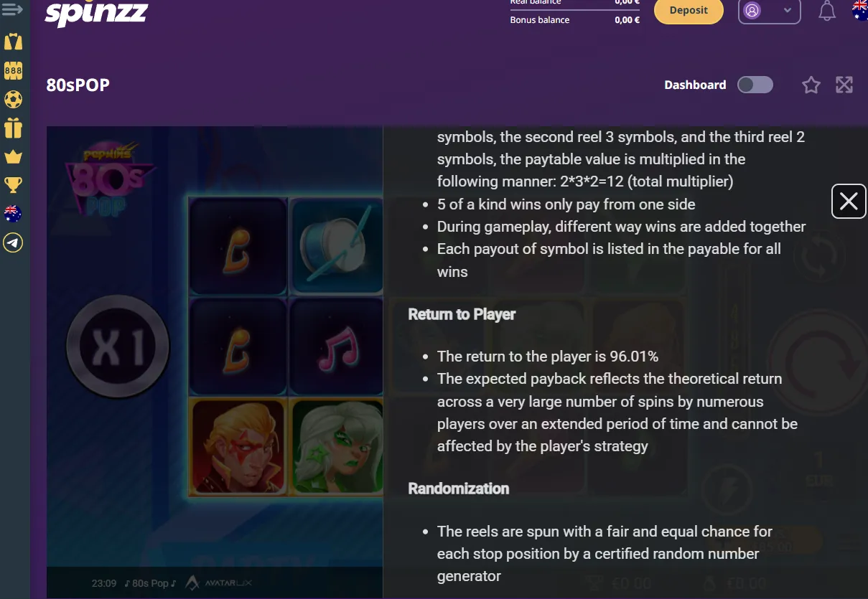Open the gift box promotions icon

[x=13, y=128]
